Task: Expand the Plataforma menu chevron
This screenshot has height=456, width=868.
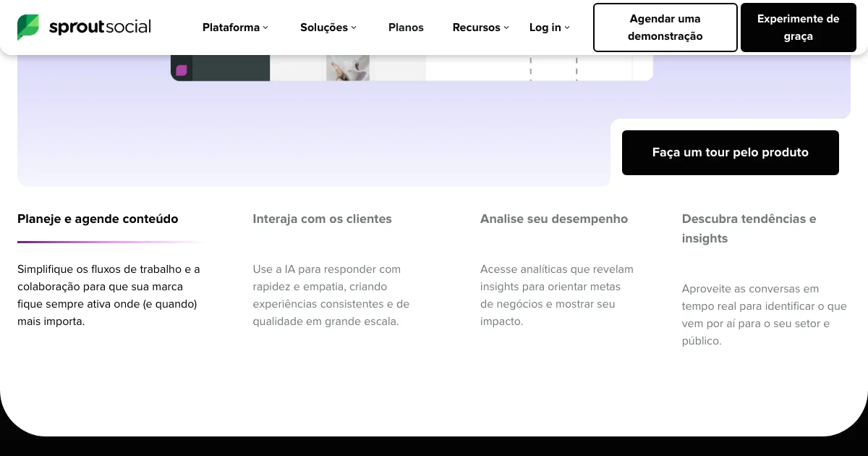Action: tap(265, 28)
